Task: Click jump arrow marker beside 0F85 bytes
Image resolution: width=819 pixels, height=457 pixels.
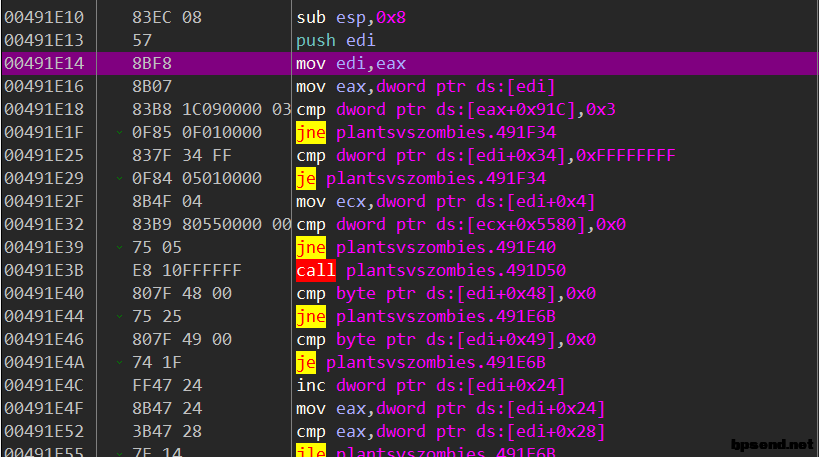Action: 120,133
